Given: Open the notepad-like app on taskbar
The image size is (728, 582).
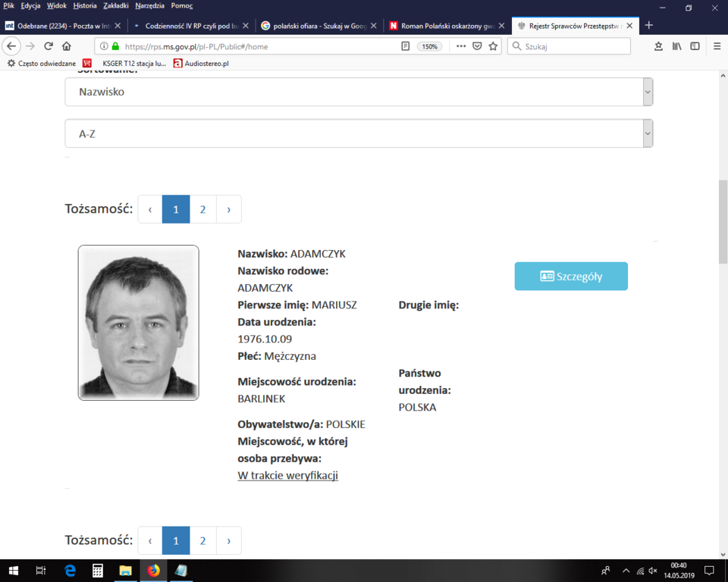Looking at the screenshot, I should tap(181, 571).
